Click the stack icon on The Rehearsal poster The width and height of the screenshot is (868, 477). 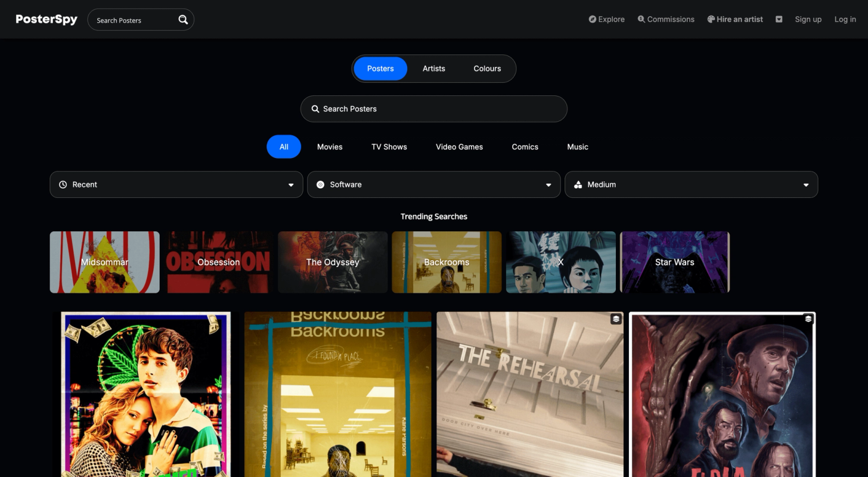coord(616,319)
